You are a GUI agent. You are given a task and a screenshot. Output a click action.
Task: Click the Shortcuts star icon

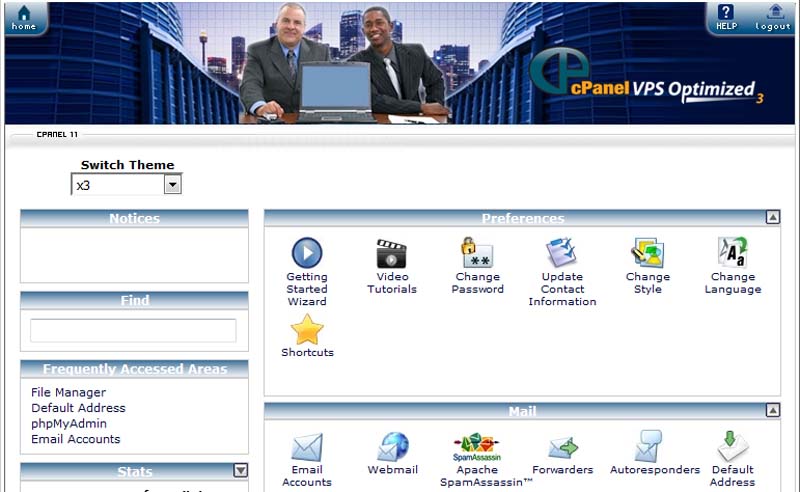pyautogui.click(x=307, y=329)
